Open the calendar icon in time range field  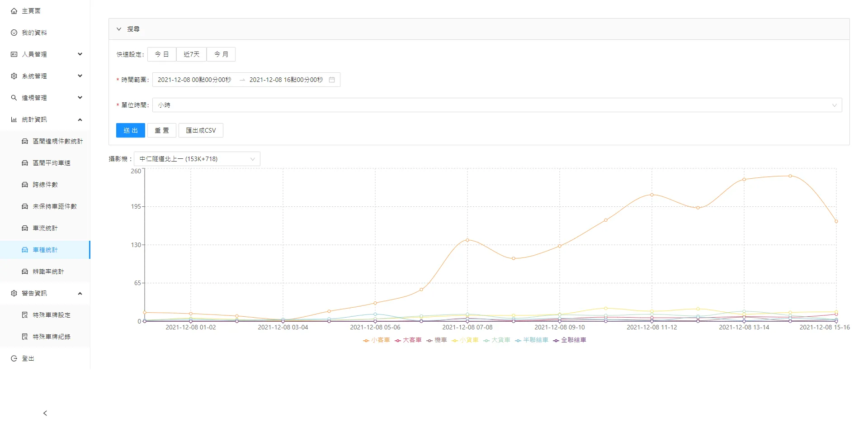click(332, 80)
